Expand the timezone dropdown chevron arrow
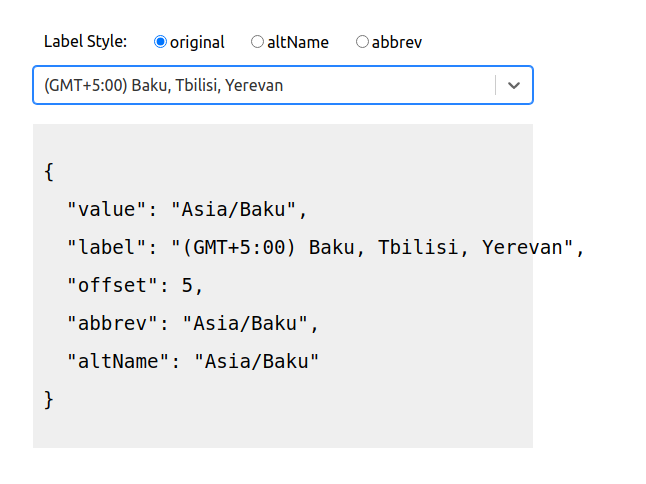Viewport: 646px width, 484px height. tap(514, 86)
